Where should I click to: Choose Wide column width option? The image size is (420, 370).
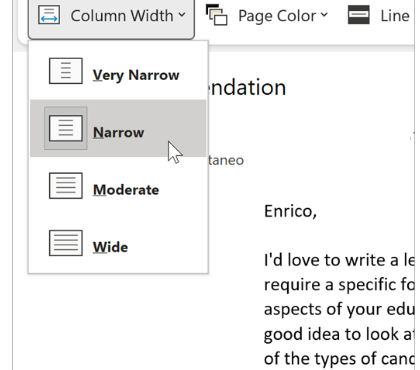pos(118,243)
